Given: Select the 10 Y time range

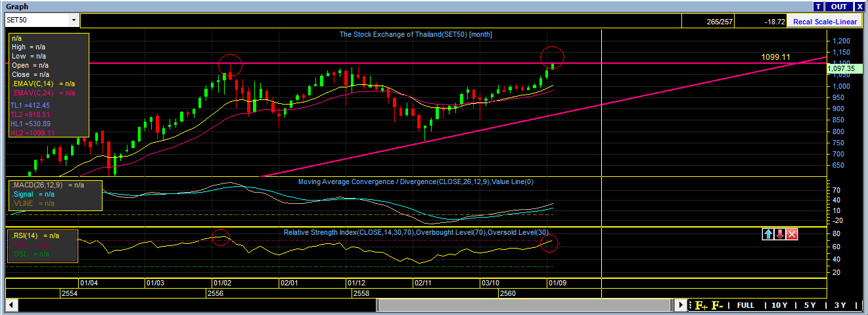Looking at the screenshot, I should tap(779, 306).
